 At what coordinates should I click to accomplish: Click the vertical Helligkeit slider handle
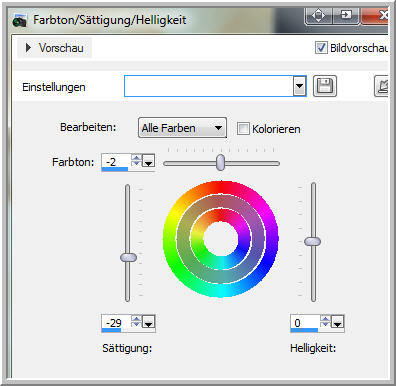313,241
